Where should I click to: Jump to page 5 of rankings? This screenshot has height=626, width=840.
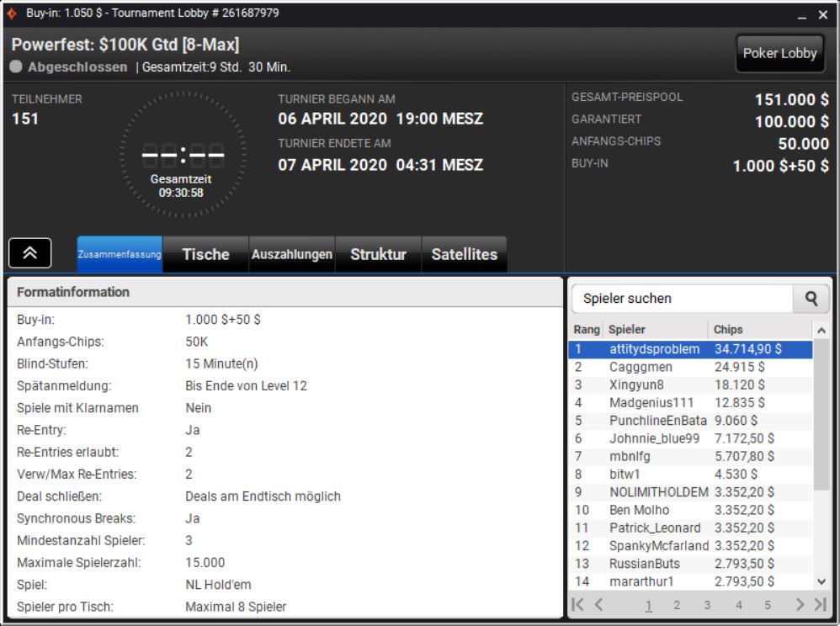coord(768,604)
